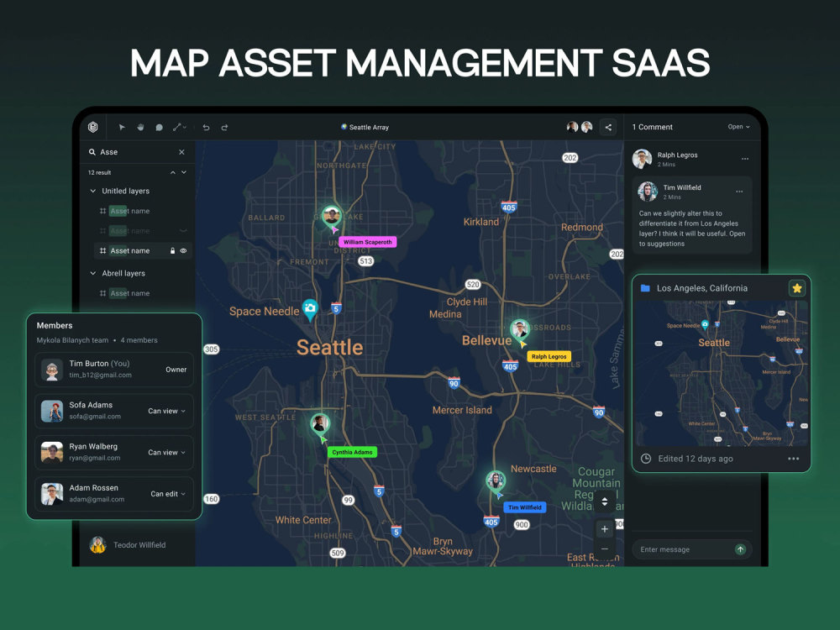Open the share button in top bar

click(x=608, y=127)
